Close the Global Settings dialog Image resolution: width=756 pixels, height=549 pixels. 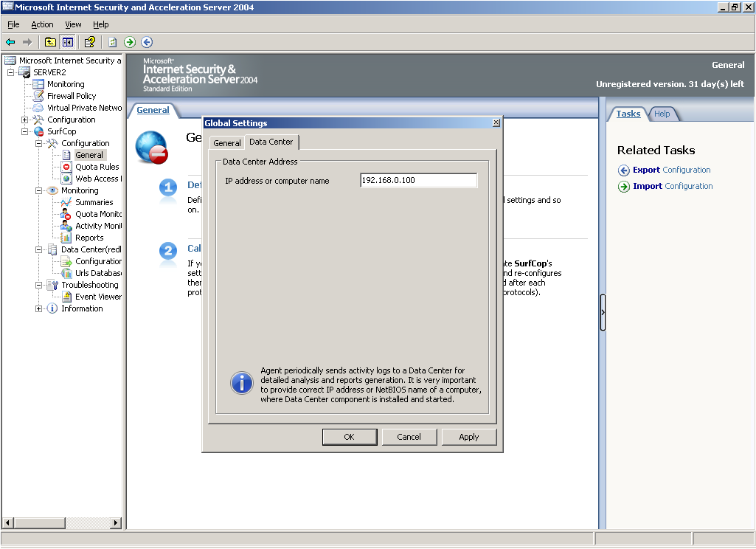coord(496,122)
